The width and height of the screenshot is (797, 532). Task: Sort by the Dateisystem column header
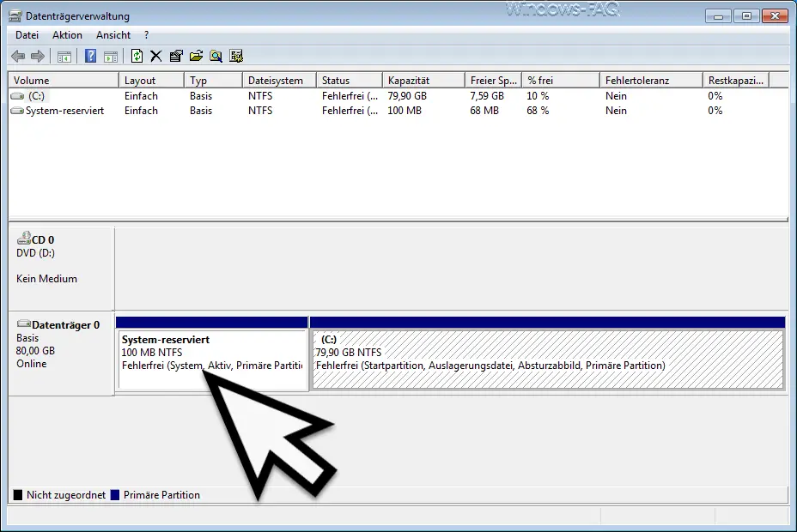click(280, 80)
